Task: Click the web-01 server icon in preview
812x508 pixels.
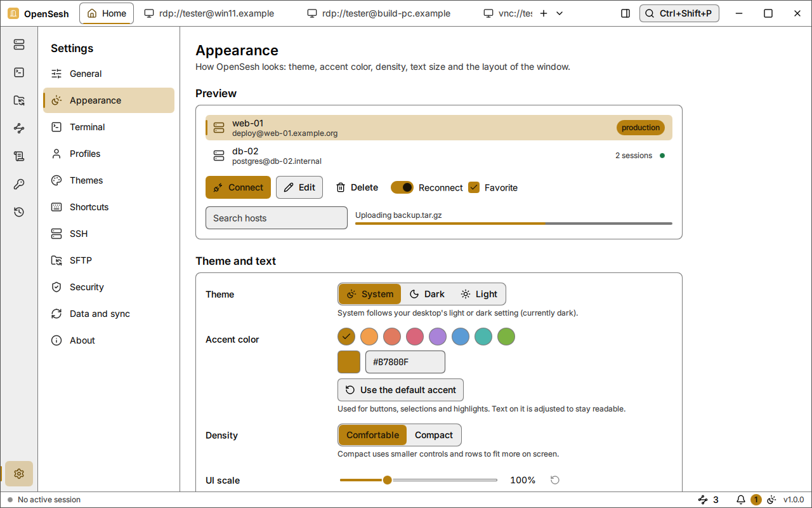Action: [x=219, y=128]
